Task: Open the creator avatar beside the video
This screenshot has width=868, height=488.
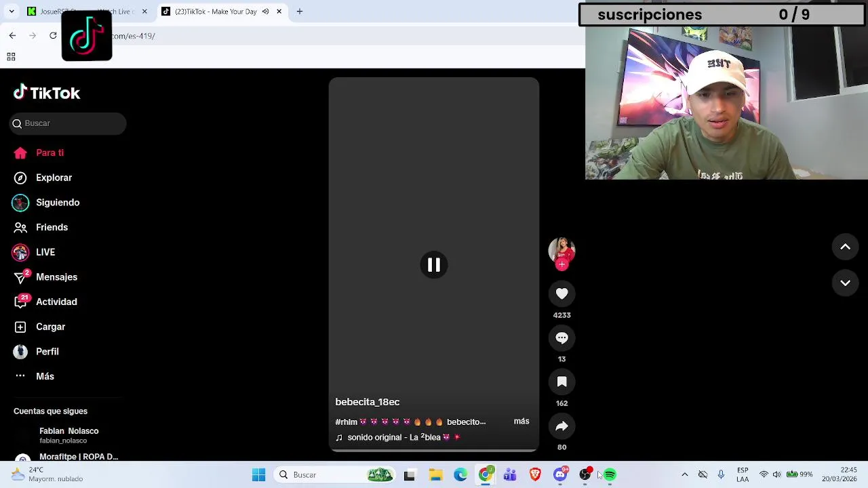Action: click(x=561, y=249)
